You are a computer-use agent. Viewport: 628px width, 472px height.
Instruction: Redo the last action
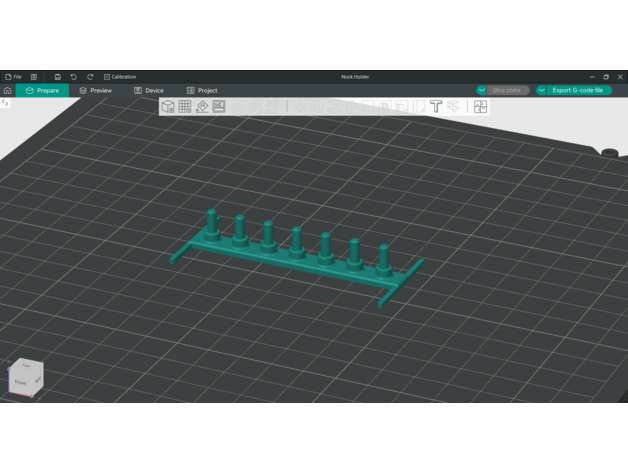click(90, 77)
